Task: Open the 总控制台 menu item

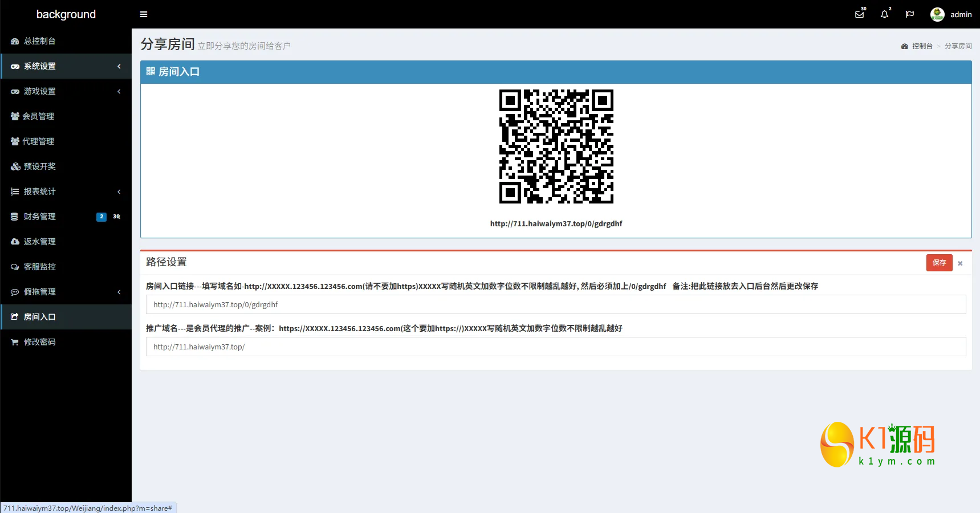Action: pos(66,41)
